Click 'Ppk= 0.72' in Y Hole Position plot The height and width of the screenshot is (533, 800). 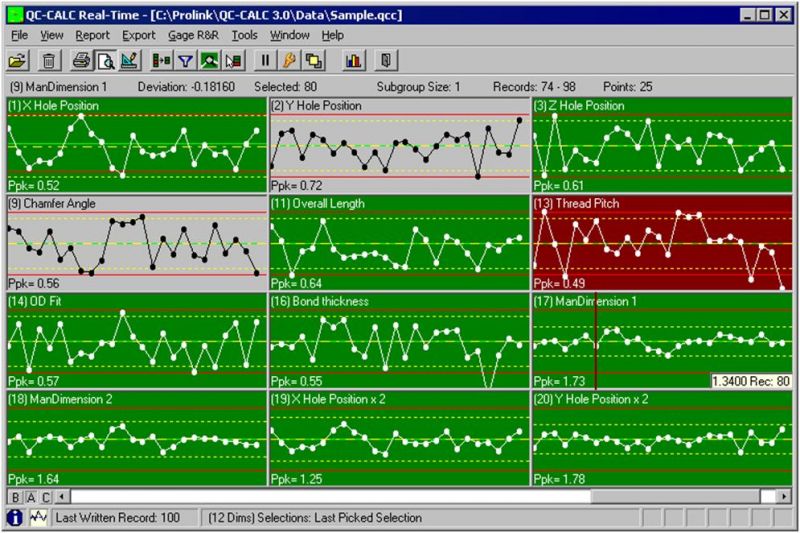tap(296, 186)
